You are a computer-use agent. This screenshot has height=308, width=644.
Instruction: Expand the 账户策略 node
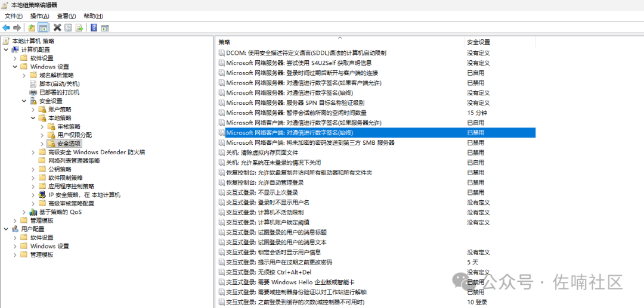pyautogui.click(x=33, y=110)
